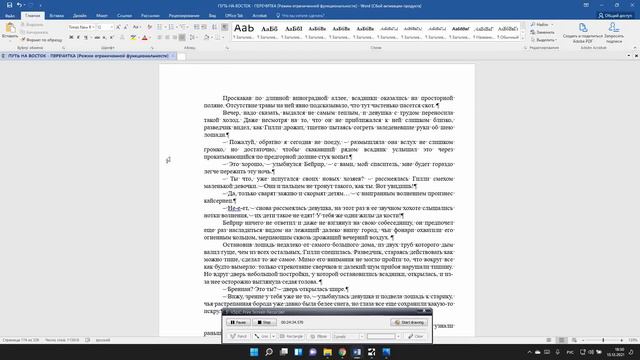
Task: Click Create and Share Adobe PDF
Action: click(582, 33)
